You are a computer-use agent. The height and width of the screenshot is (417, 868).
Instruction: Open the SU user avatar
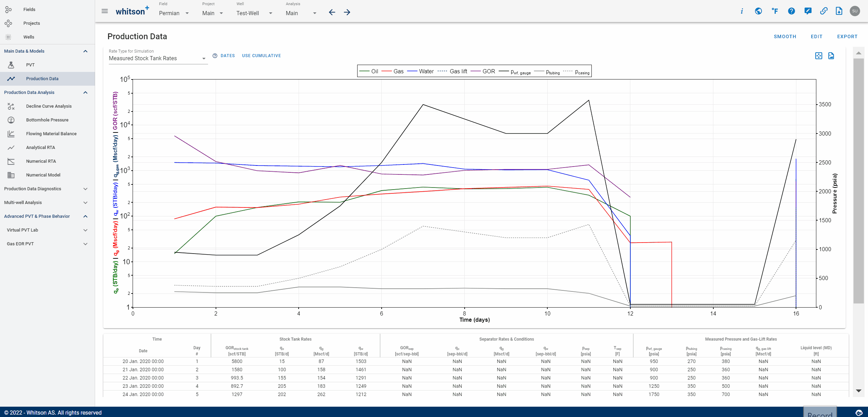pyautogui.click(x=855, y=11)
